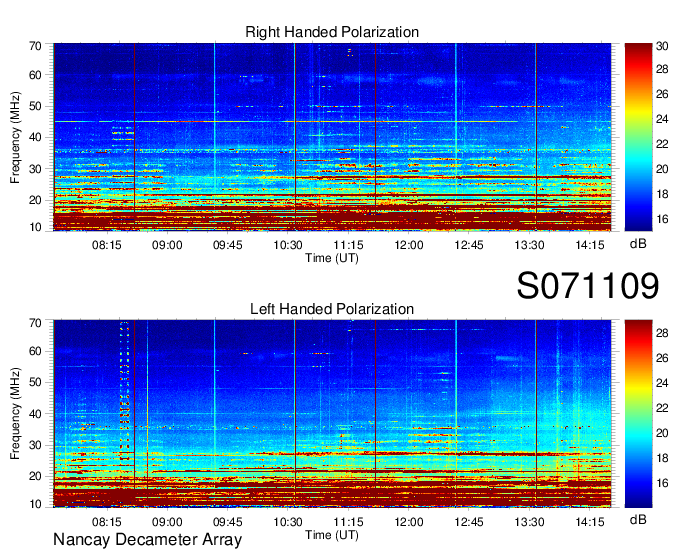This screenshot has height=552, width=680.
Task: Click the 24 dB value on the top color bar
Action: pyautogui.click(x=662, y=119)
